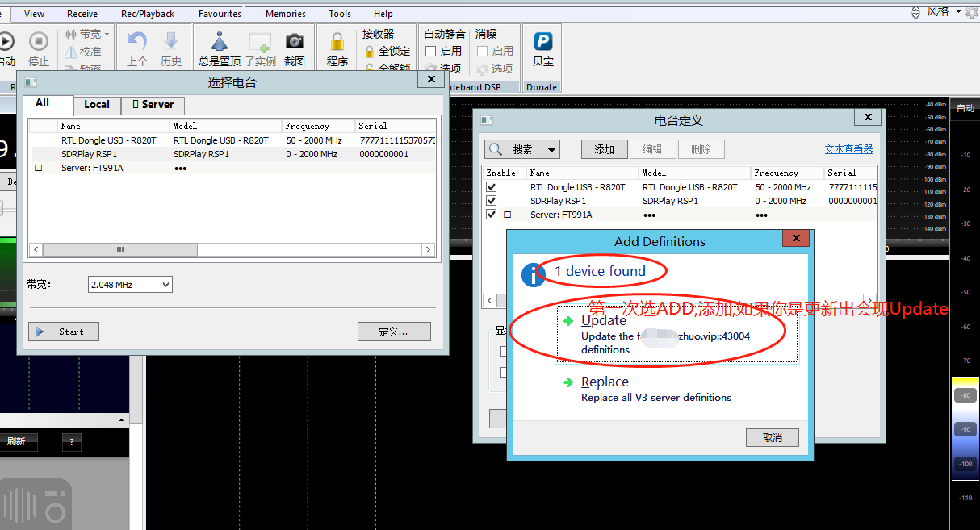Click scroll-left arrow of 电台定义 list
The image size is (980, 530).
point(489,300)
